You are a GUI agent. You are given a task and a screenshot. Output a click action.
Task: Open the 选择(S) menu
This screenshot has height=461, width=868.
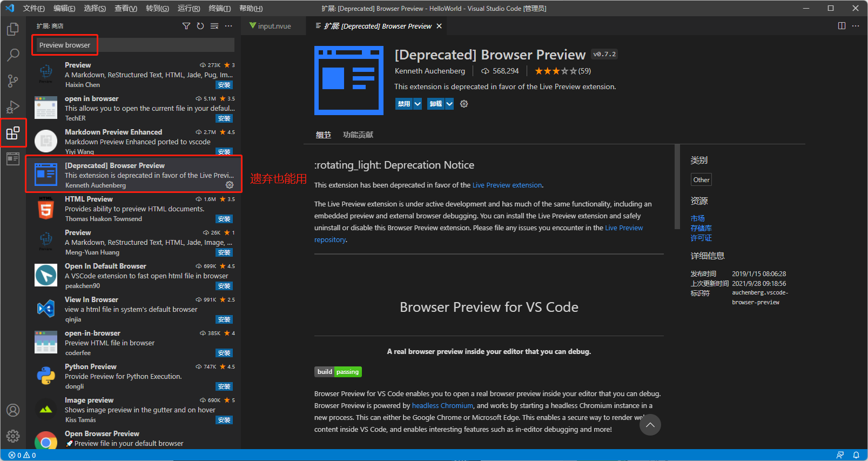[x=95, y=8]
